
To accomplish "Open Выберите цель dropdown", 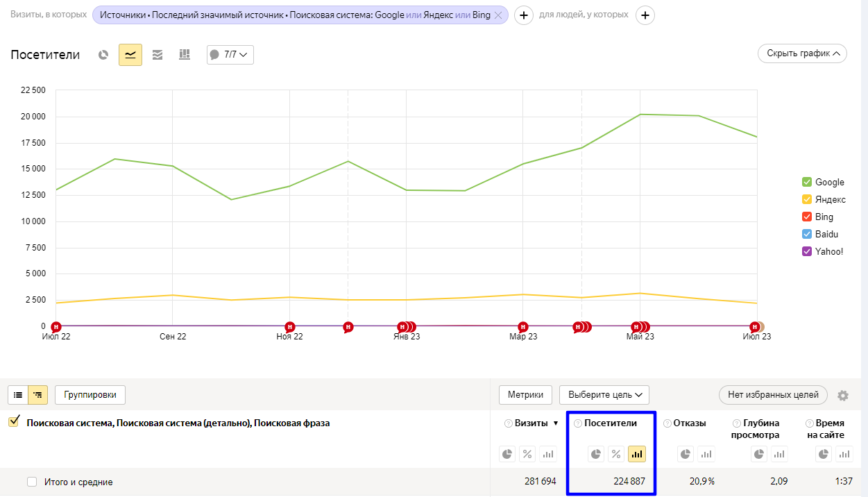I will pyautogui.click(x=604, y=395).
